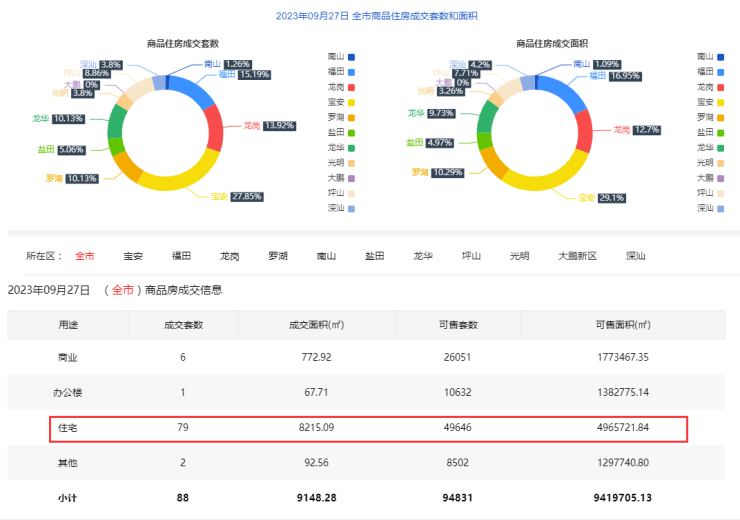Switch to the 福田 district tab
This screenshot has width=740, height=520.
coord(181,256)
